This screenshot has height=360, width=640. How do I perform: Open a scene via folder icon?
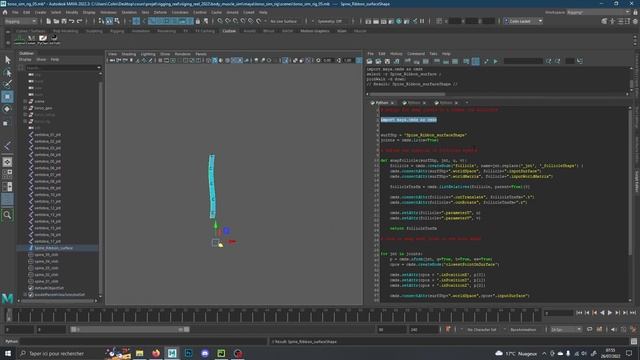pyautogui.click(x=56, y=21)
